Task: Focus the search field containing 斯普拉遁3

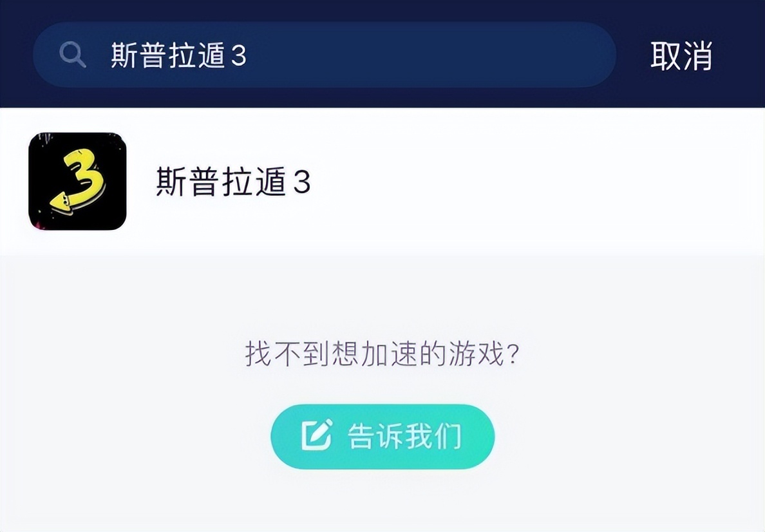Action: [325, 55]
